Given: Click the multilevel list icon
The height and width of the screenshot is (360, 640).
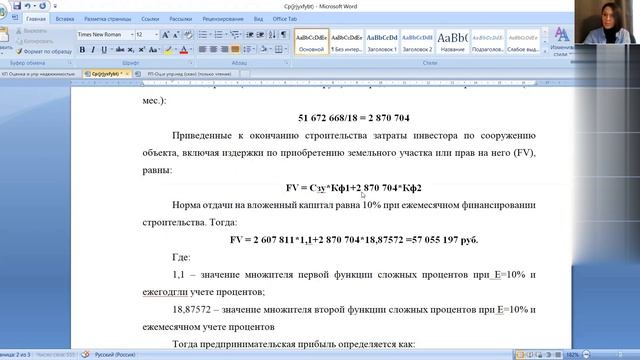Looking at the screenshot, I should 234,35.
